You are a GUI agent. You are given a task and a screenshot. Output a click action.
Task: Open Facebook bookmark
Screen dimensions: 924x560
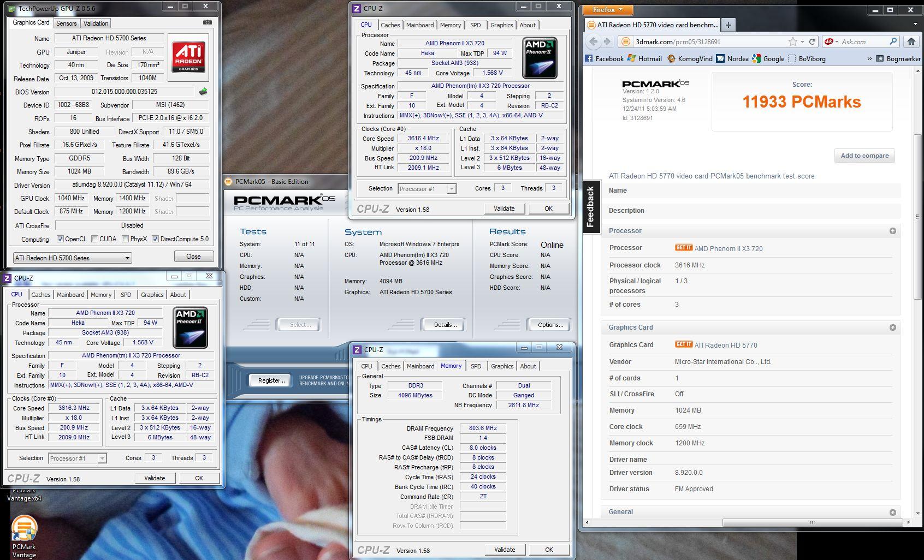click(604, 58)
